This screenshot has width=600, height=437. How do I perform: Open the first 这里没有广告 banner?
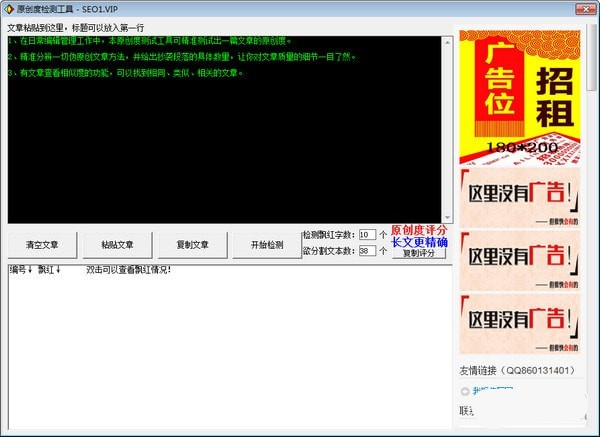coord(520,198)
